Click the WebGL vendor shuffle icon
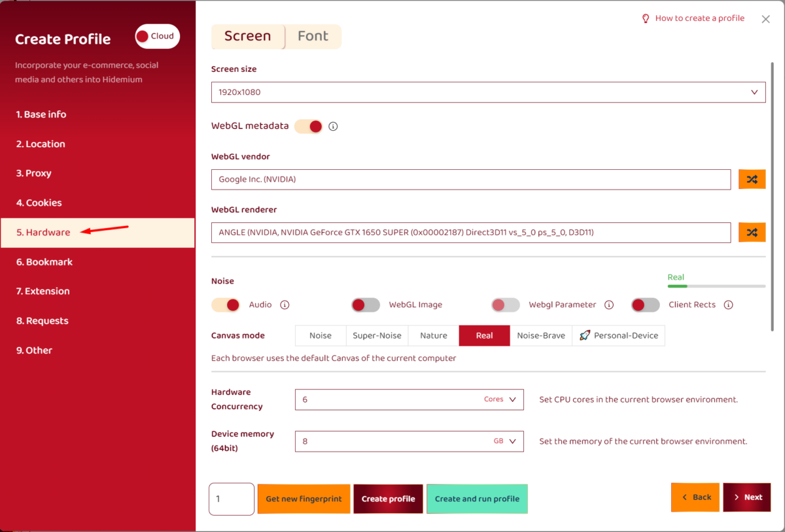The width and height of the screenshot is (785, 532). click(752, 180)
